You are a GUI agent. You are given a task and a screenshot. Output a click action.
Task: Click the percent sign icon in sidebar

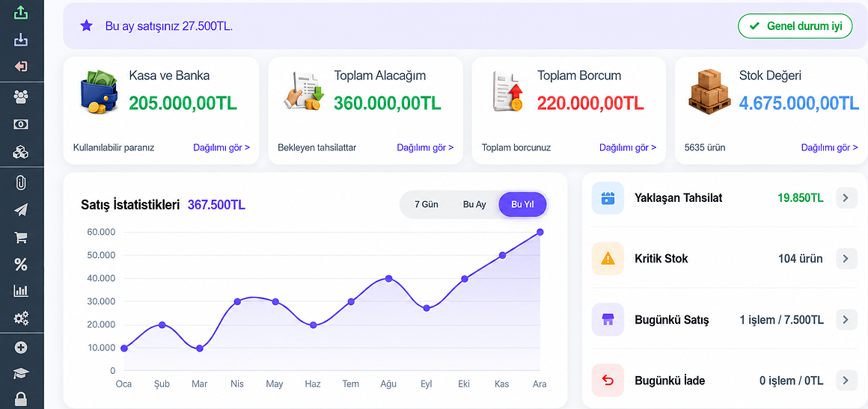pos(20,265)
